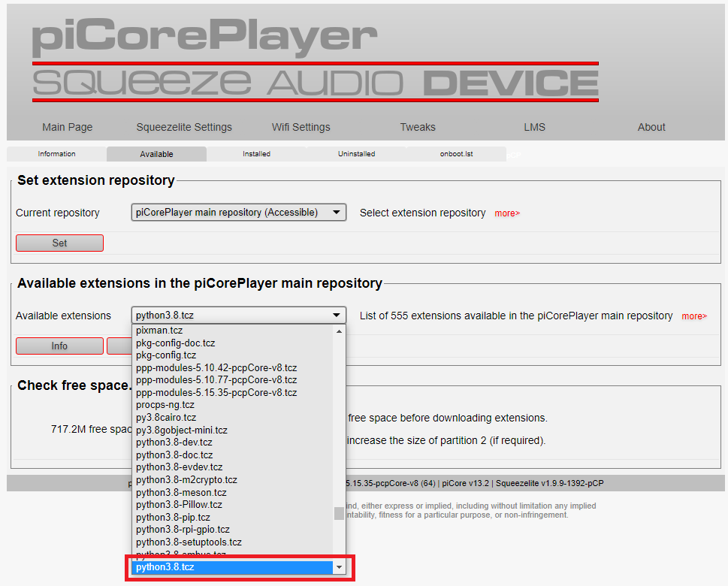Click scroll-up arrow of extensions list
The width and height of the screenshot is (728, 586).
[340, 331]
